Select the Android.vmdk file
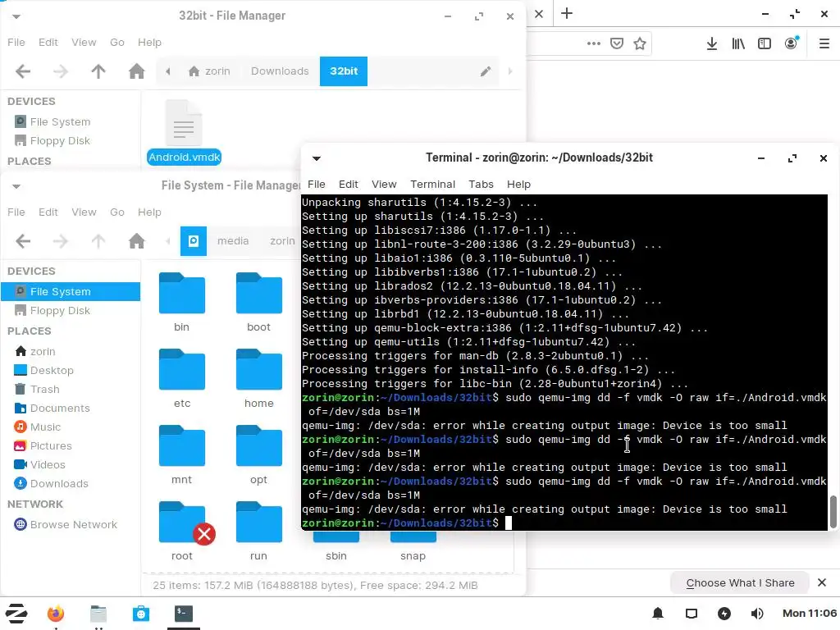The height and width of the screenshot is (630, 840). click(184, 133)
